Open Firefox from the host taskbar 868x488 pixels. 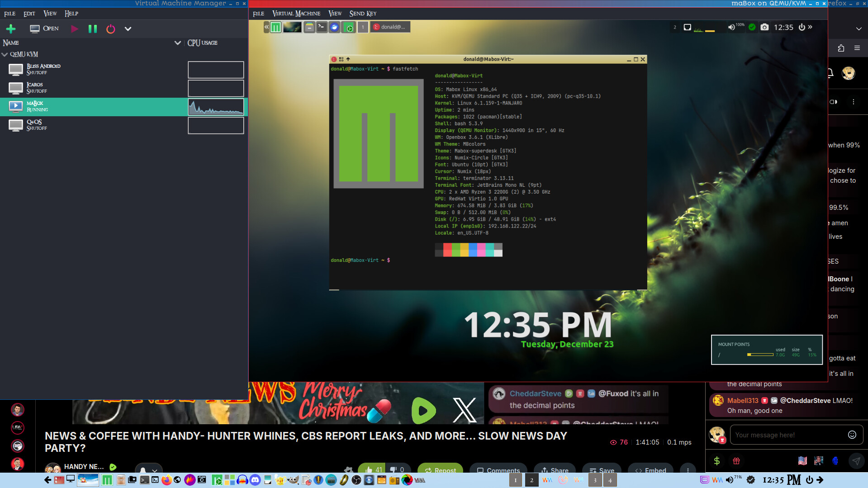pyautogui.click(x=166, y=480)
